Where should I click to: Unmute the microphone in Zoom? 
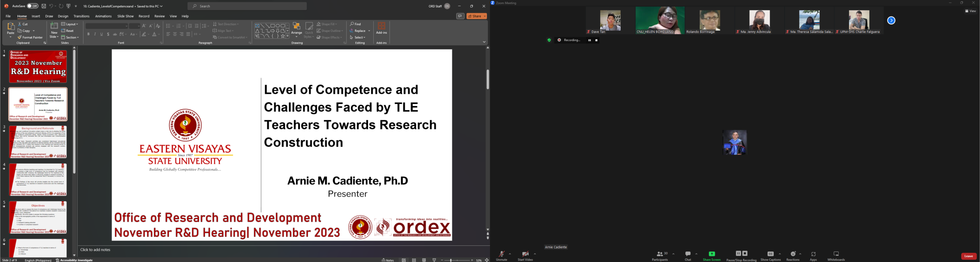pyautogui.click(x=501, y=255)
